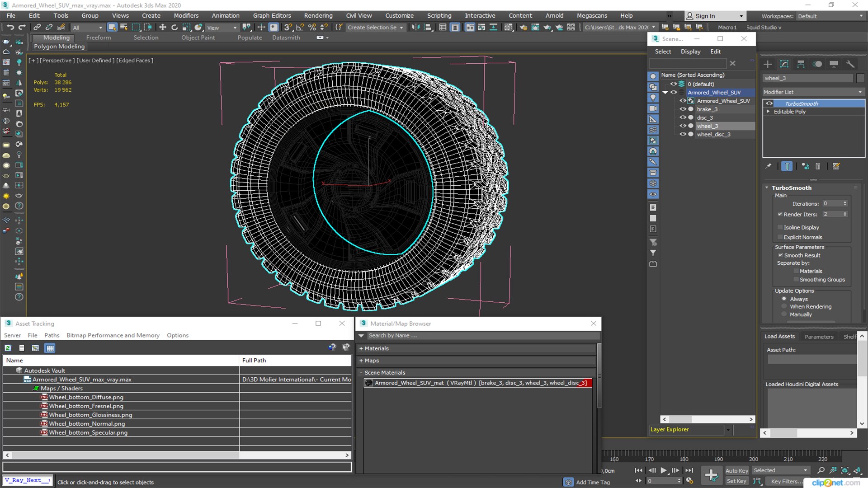Select the Move transform tool
This screenshot has height=488, width=868.
[x=163, y=28]
